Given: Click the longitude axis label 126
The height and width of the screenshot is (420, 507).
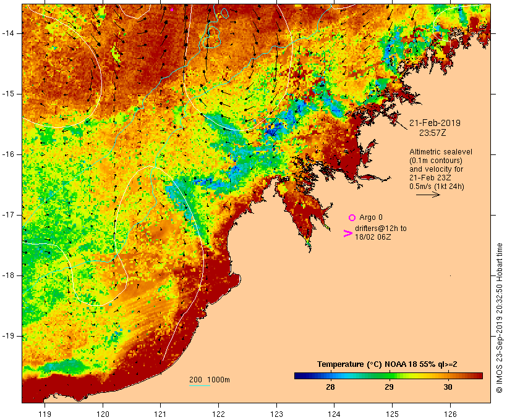Looking at the screenshot, I should point(450,414).
